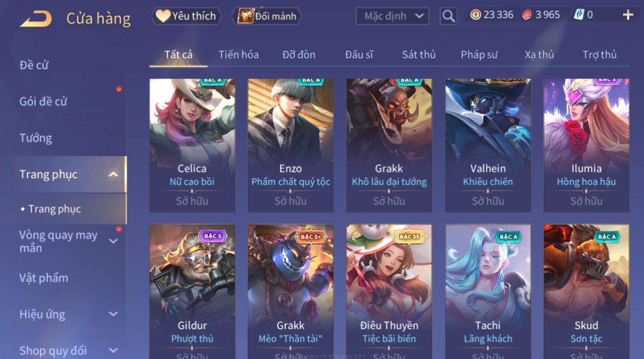Switch to the Pháp sư tab

(x=479, y=55)
